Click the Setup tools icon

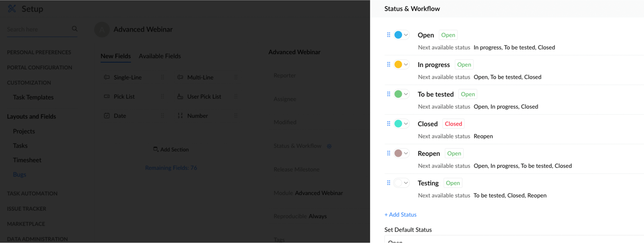pyautogui.click(x=12, y=8)
